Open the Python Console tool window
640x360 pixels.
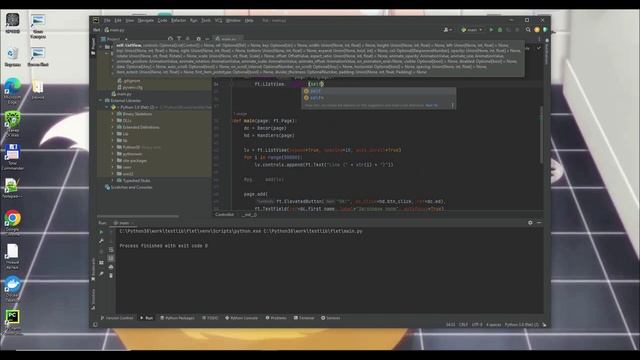click(x=242, y=318)
